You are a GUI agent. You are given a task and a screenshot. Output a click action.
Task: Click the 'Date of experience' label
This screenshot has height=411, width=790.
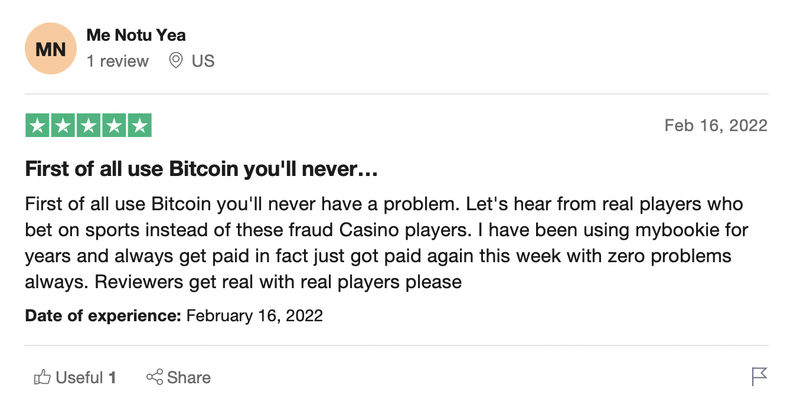(x=101, y=316)
